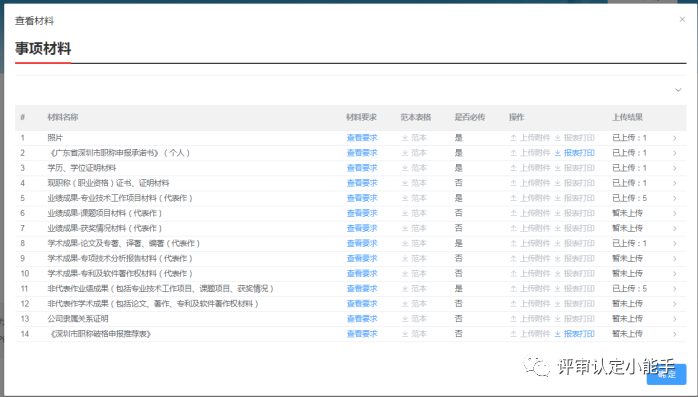698x397 pixels.
Task: Expand row 3 学历学位 details chevron
Action: [675, 169]
